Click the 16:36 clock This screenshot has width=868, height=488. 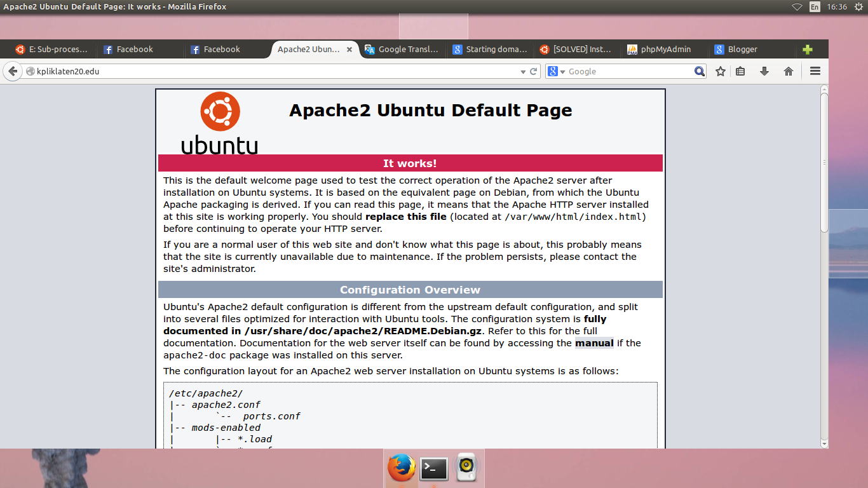point(837,7)
